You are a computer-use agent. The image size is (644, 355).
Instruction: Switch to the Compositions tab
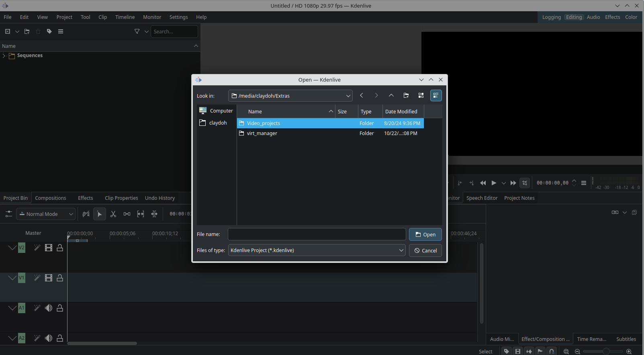[51, 198]
